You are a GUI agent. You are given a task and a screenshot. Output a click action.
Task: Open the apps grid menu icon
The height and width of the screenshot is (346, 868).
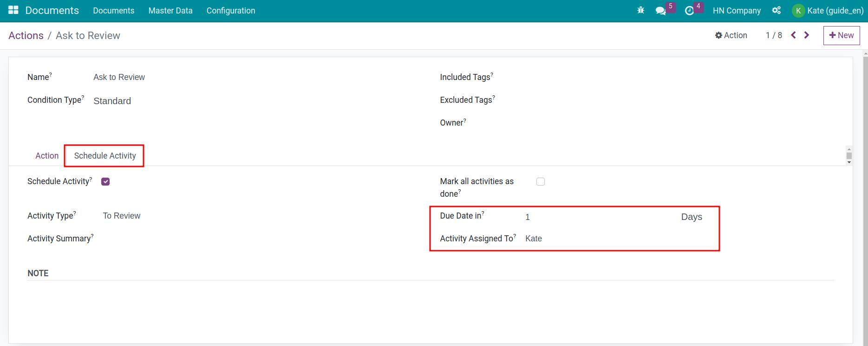pos(13,10)
